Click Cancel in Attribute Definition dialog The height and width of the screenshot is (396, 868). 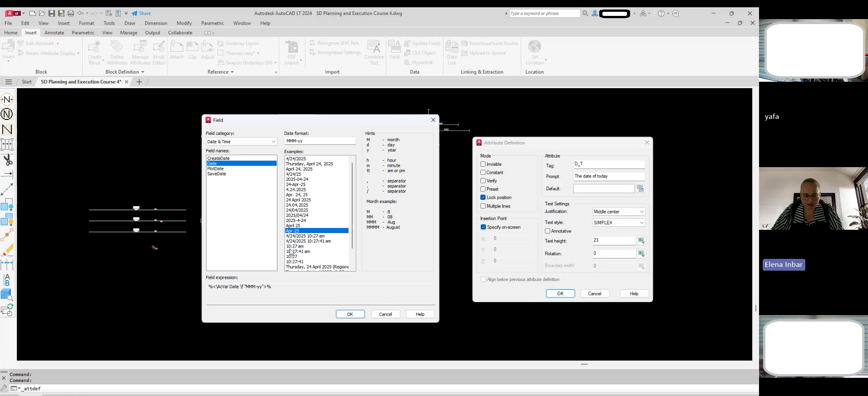point(594,293)
